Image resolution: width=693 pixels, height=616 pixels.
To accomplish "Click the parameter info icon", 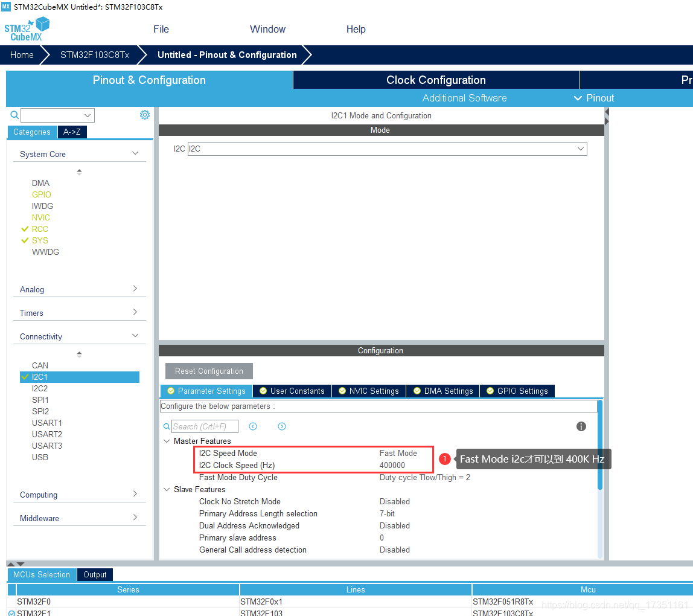I will [x=581, y=426].
